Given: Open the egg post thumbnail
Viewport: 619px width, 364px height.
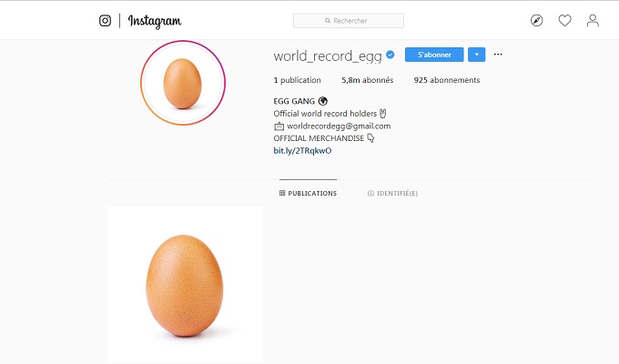Looking at the screenshot, I should [186, 283].
